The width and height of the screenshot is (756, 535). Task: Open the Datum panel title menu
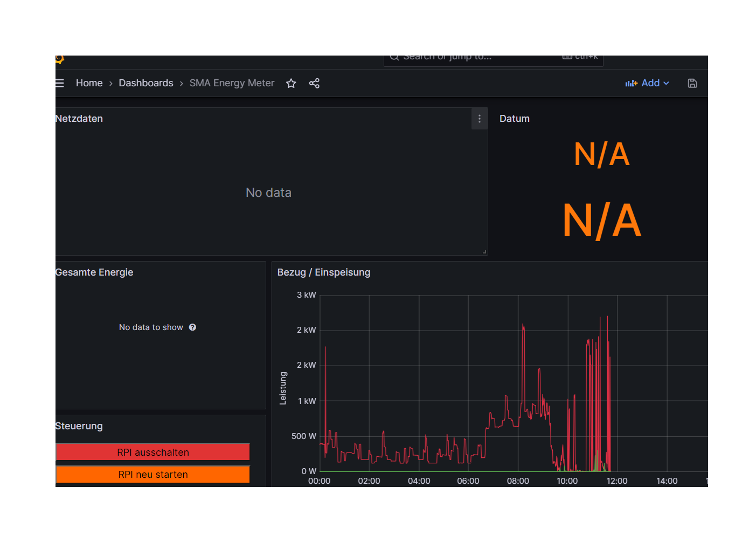[514, 119]
